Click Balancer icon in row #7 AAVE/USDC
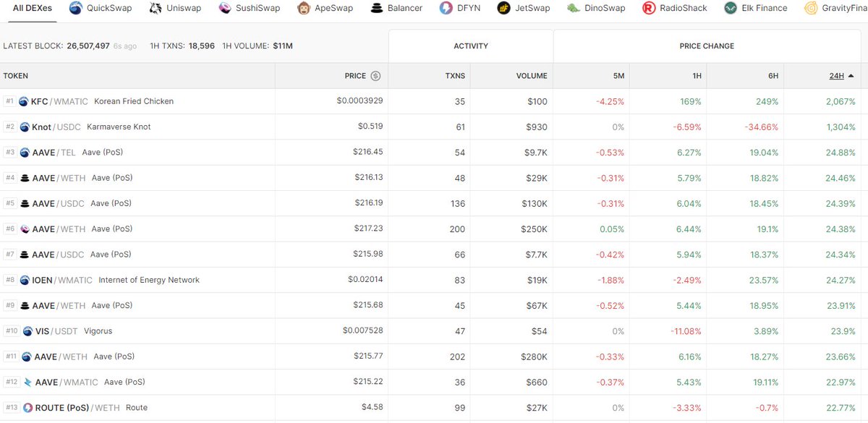Screen dimensions: 868x423 click(x=25, y=255)
